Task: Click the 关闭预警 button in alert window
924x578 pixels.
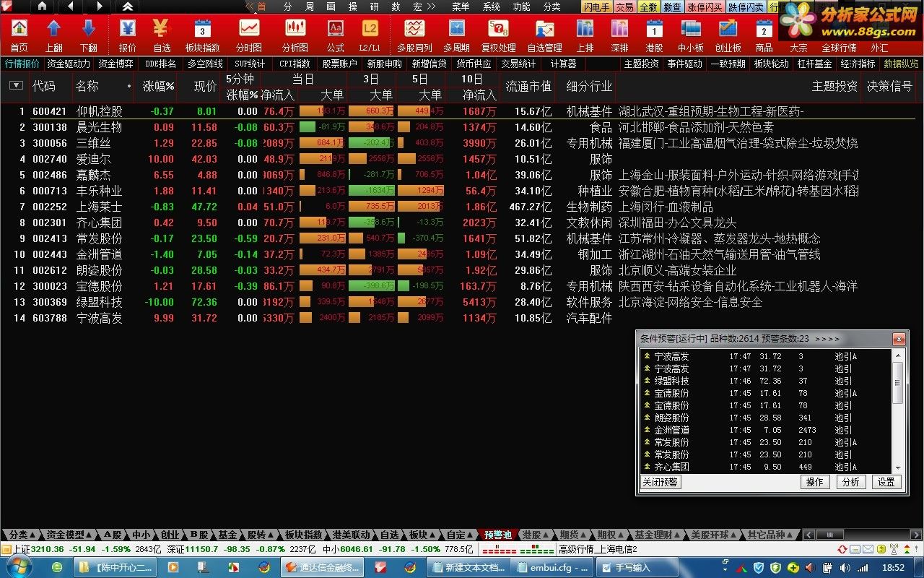Action: 661,482
